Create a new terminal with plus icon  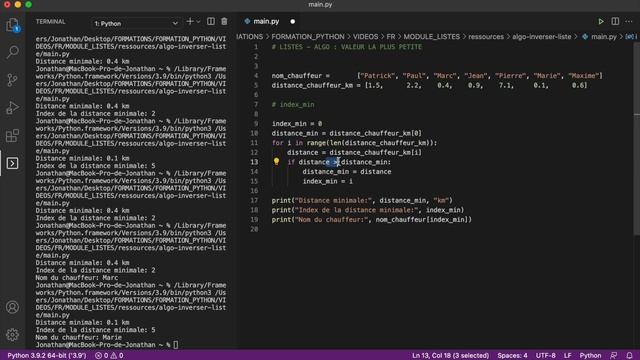click(189, 22)
